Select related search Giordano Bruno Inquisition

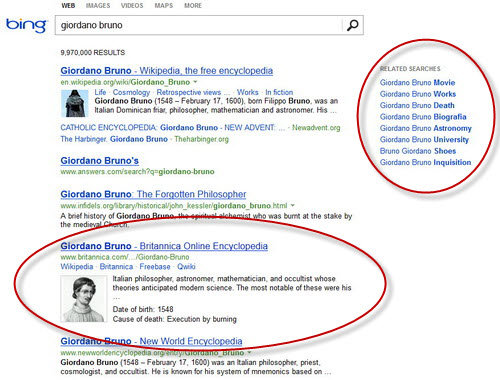click(x=425, y=162)
